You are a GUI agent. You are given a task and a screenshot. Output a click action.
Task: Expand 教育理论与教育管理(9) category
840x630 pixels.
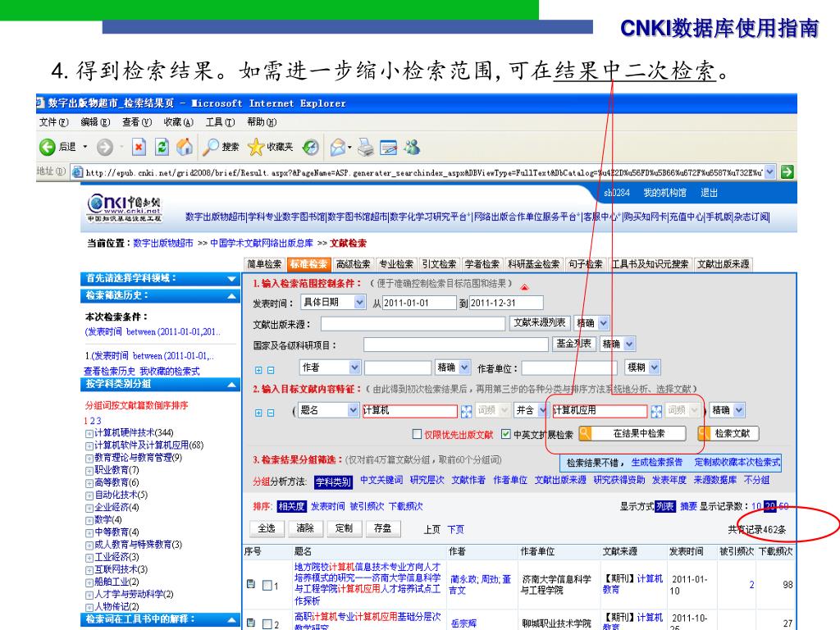point(89,458)
